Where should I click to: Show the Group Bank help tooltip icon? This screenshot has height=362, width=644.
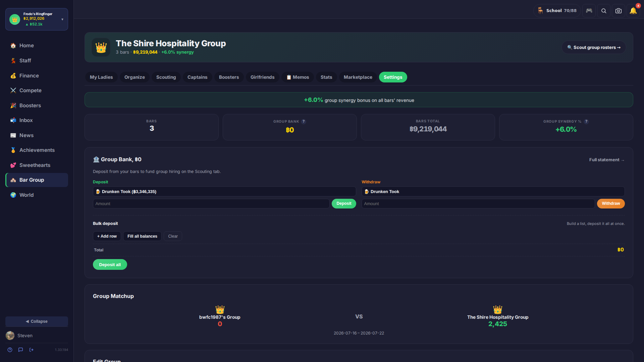(x=304, y=121)
